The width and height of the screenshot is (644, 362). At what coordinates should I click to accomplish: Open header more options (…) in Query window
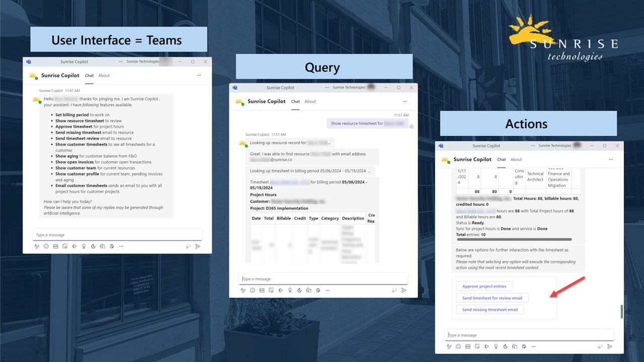(x=405, y=101)
